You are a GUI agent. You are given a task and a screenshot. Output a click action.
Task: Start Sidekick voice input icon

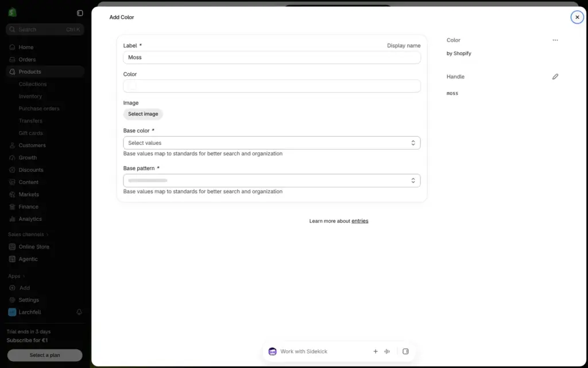(387, 351)
